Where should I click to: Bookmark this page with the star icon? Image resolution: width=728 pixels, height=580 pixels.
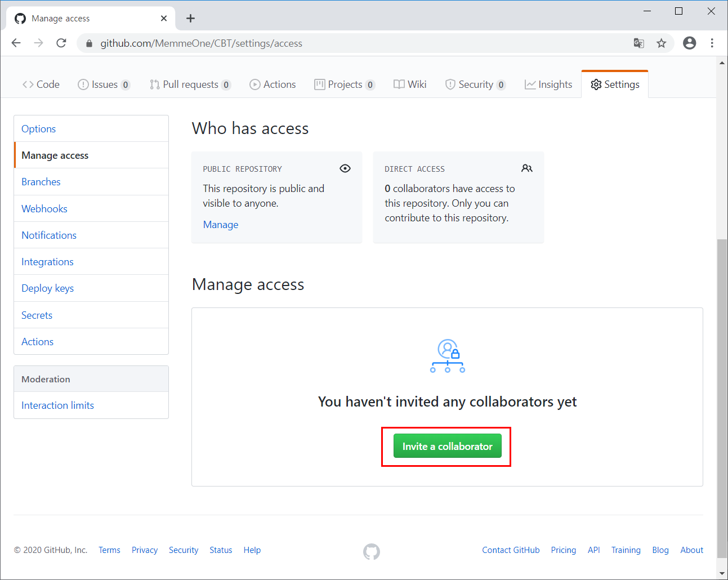click(x=662, y=43)
